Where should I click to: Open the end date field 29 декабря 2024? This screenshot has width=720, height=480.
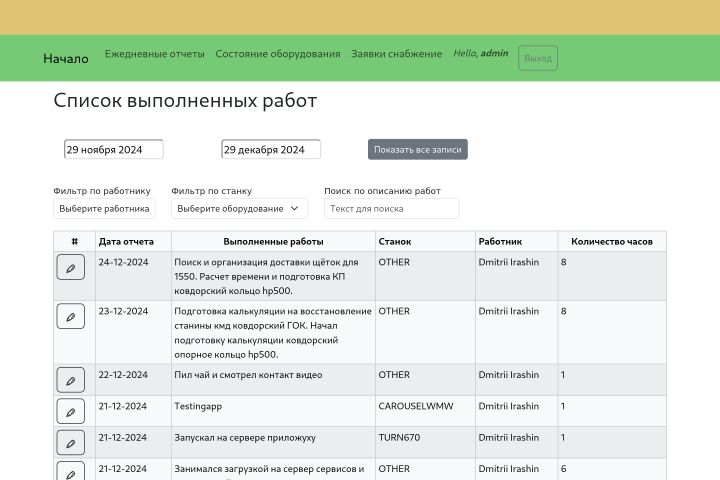[x=271, y=149]
